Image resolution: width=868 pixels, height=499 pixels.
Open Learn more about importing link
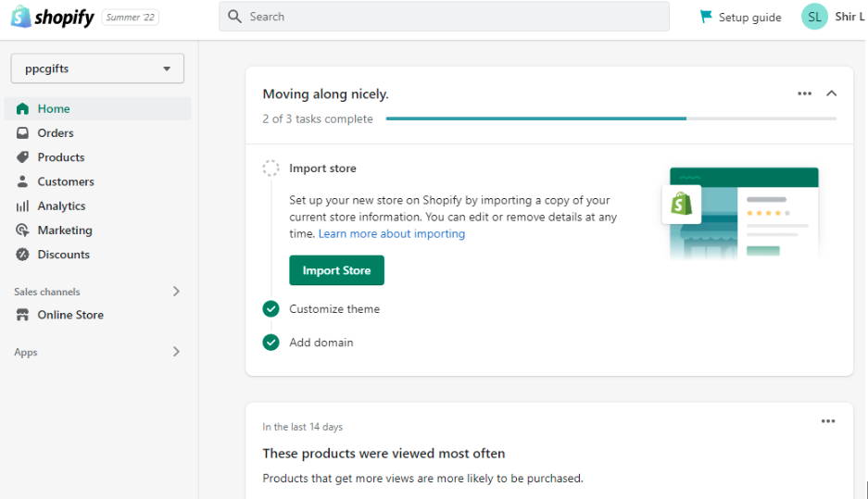coord(391,234)
